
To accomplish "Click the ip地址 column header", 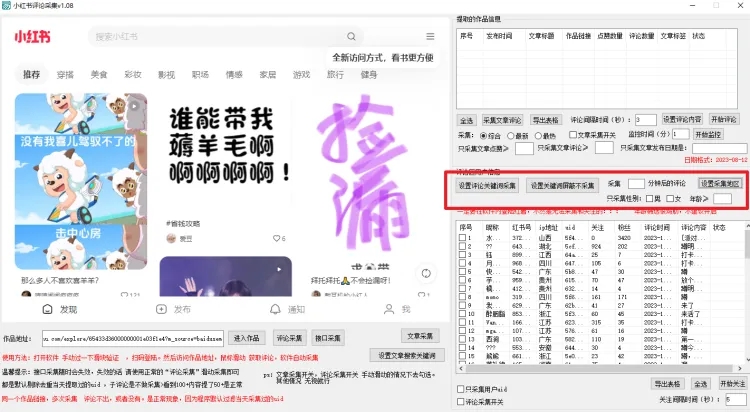I will click(548, 227).
